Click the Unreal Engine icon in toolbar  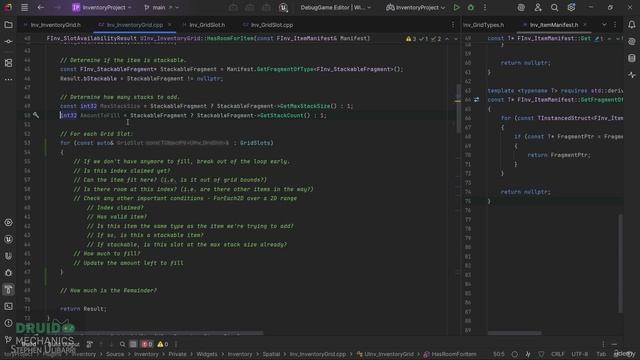(283, 7)
